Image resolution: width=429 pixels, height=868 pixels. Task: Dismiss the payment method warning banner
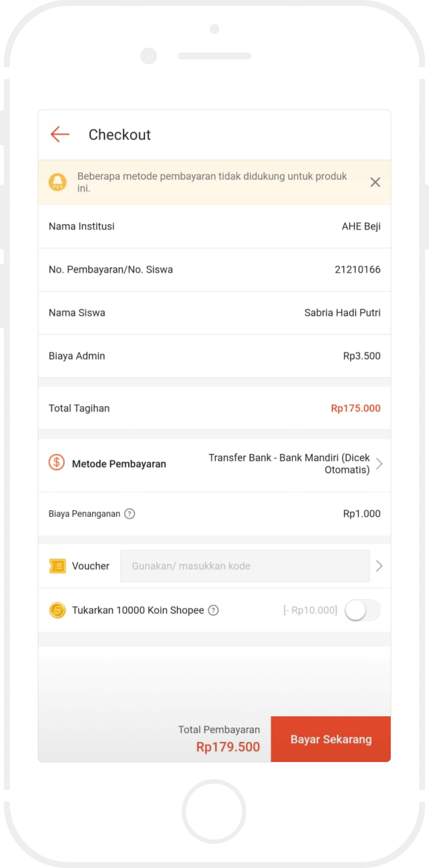375,182
